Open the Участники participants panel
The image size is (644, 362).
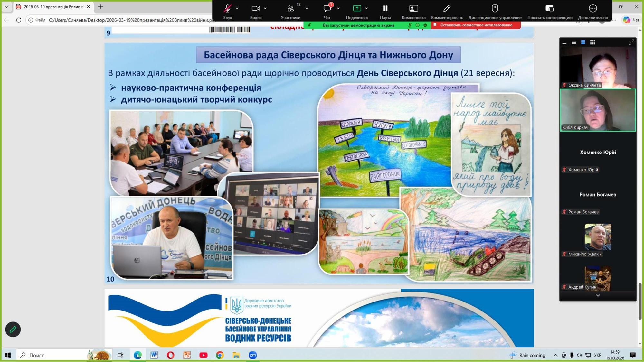pyautogui.click(x=290, y=9)
